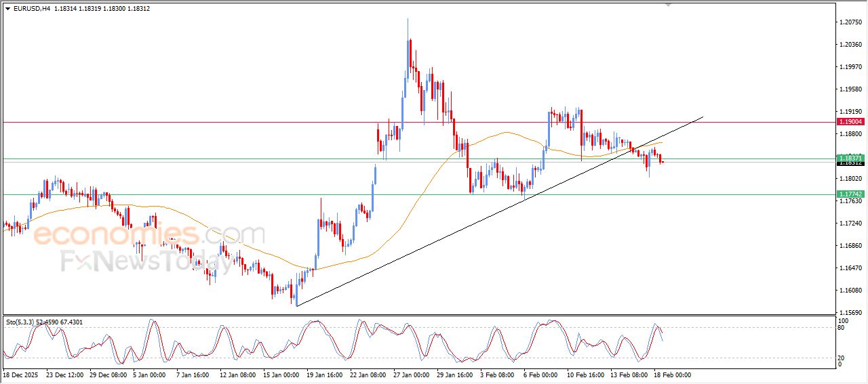868x384 pixels.
Task: Click the economies.com watermark logo
Action: tap(149, 235)
